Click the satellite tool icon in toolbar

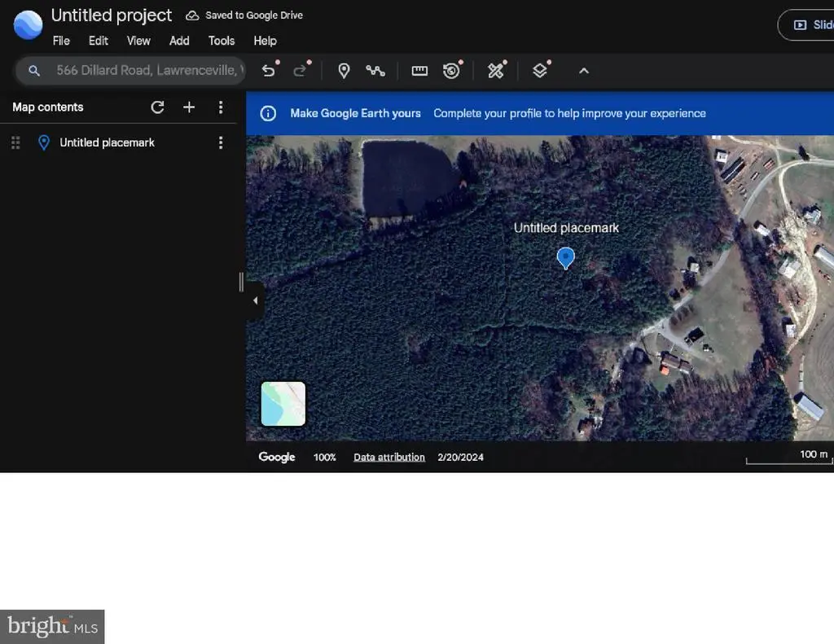pos(495,71)
